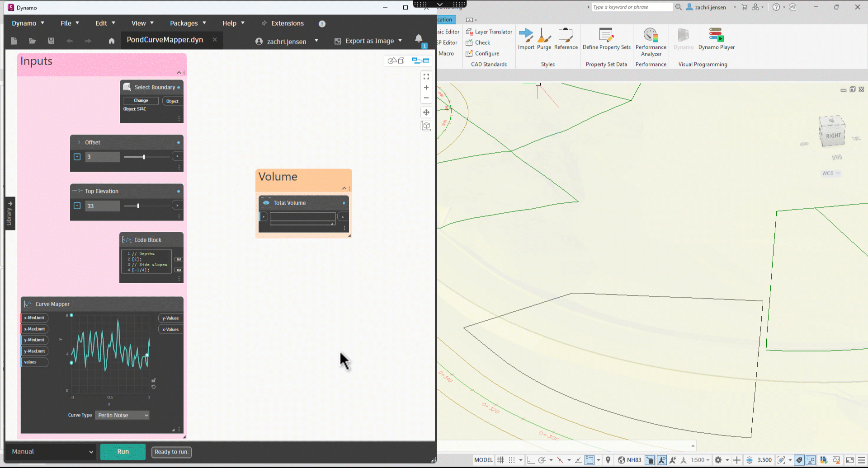This screenshot has width=868, height=468.
Task: Launch the Purge Styles tool
Action: pyautogui.click(x=544, y=39)
